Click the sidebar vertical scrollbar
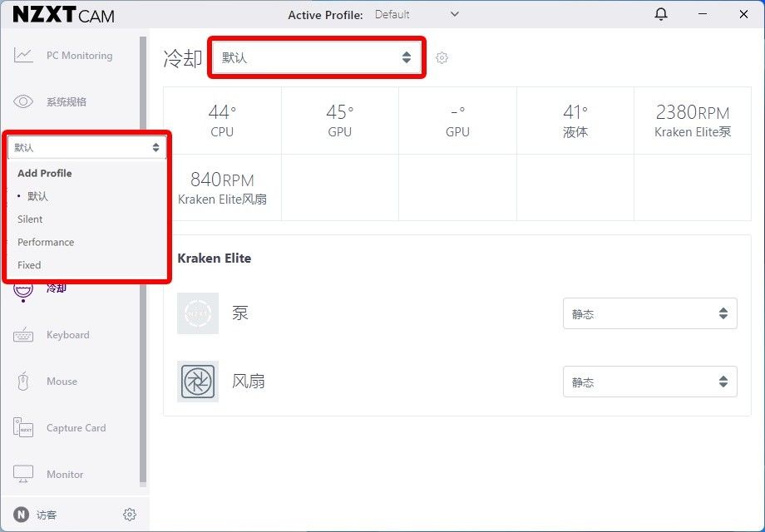This screenshot has height=532, width=765. click(143, 261)
